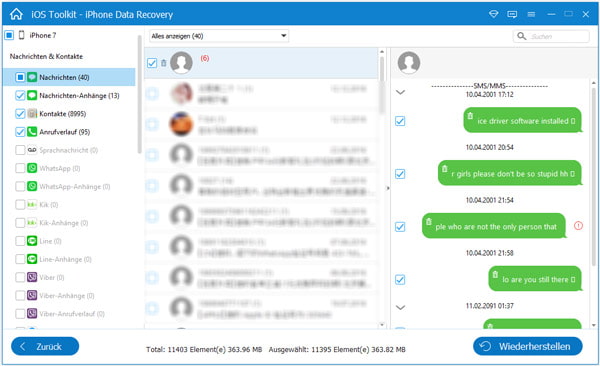Uncheck the Kontakte (8995) checkbox

click(x=20, y=114)
